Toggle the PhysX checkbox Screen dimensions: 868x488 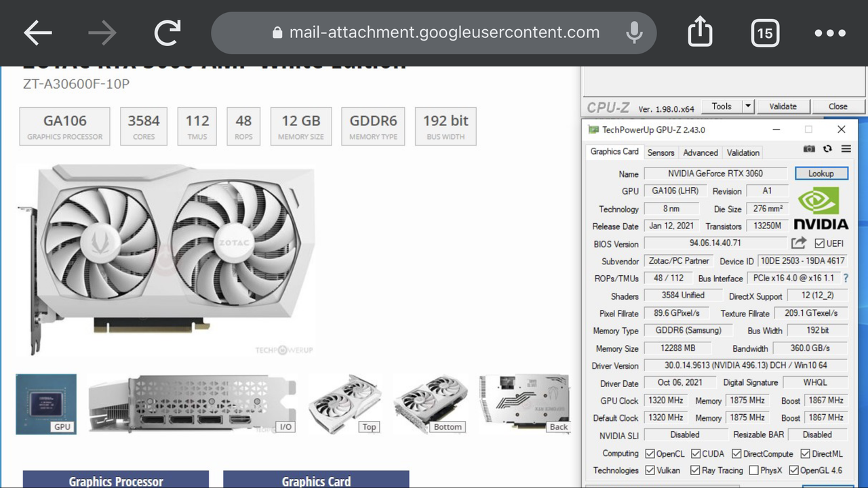[754, 470]
